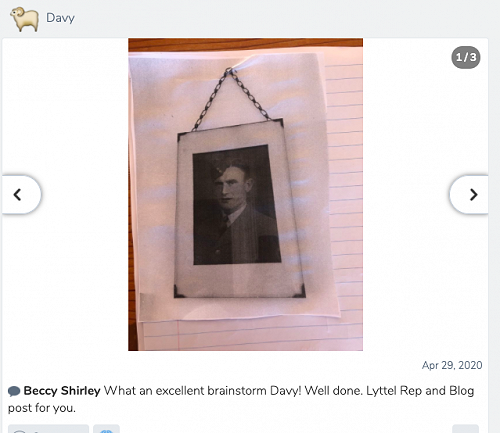
Task: Click the words "Lyttel Rep and Blog"
Action: [x=420, y=391]
